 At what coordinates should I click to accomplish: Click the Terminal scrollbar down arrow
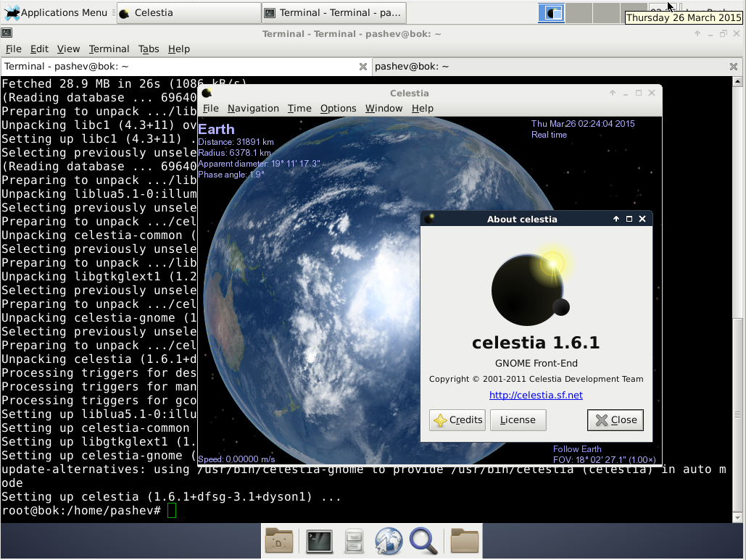737,518
